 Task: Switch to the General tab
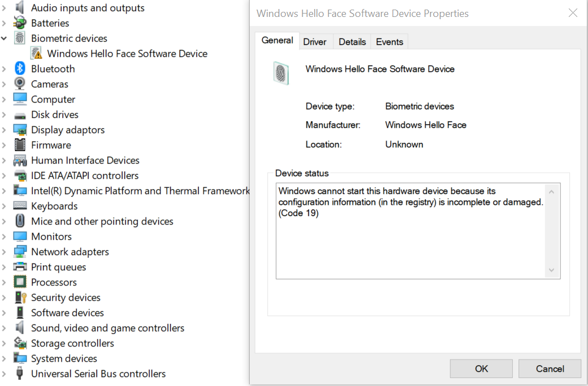[x=277, y=41]
